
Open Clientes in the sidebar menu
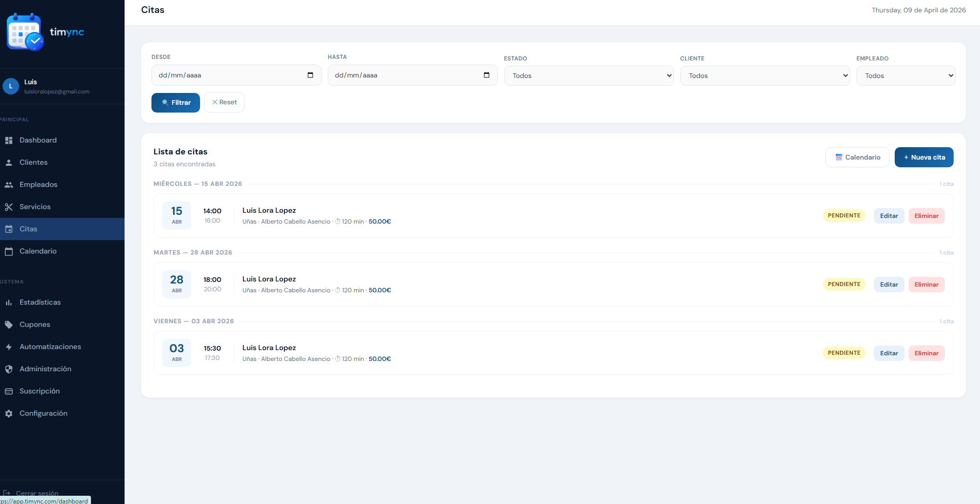point(34,163)
